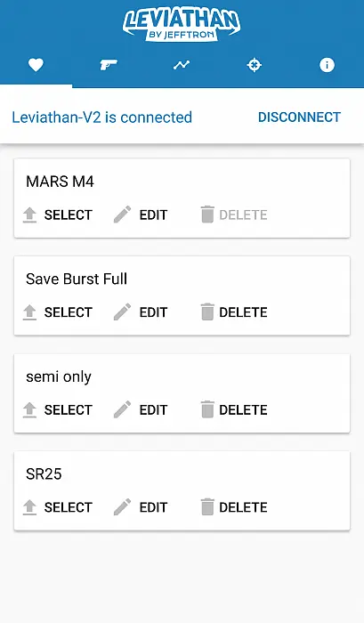Click pencil icon on SR25 profile
Screen dimensions: 364x623
pos(123,507)
